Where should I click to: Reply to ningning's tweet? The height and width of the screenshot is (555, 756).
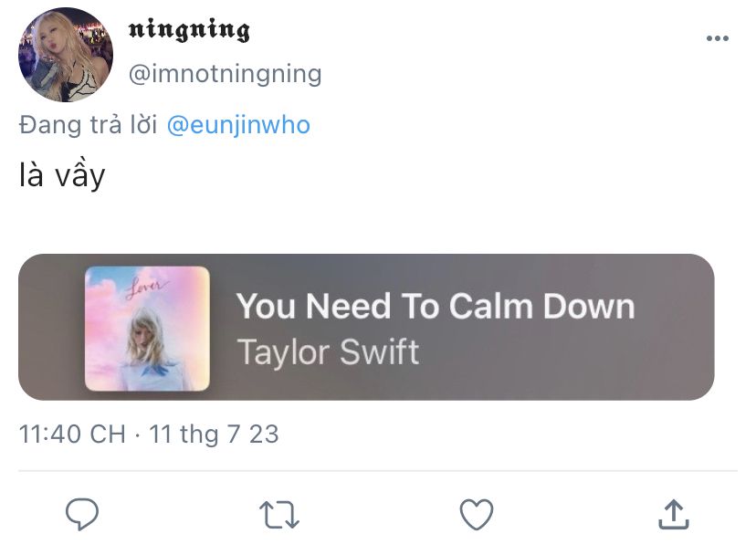pos(82,514)
